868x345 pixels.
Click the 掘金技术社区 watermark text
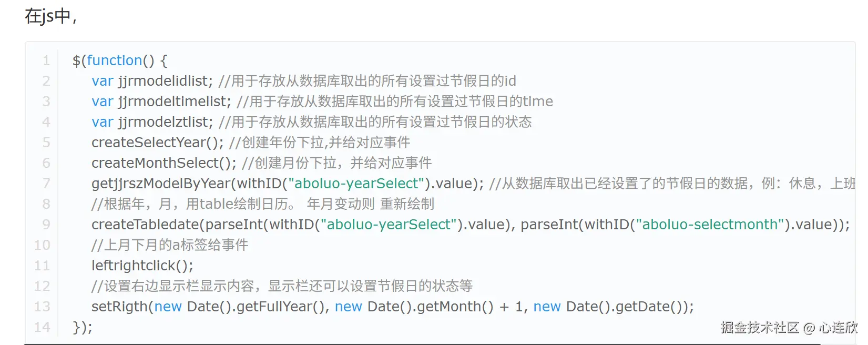click(x=760, y=328)
